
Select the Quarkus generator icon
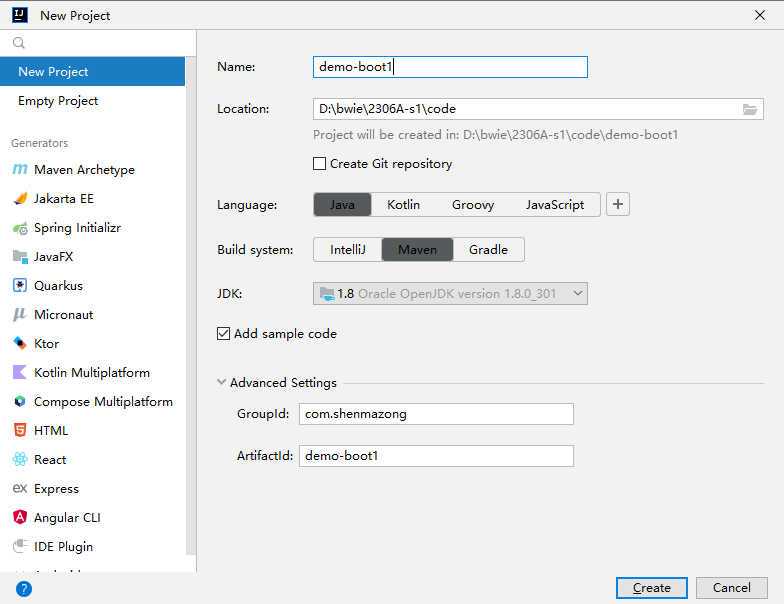click(19, 286)
